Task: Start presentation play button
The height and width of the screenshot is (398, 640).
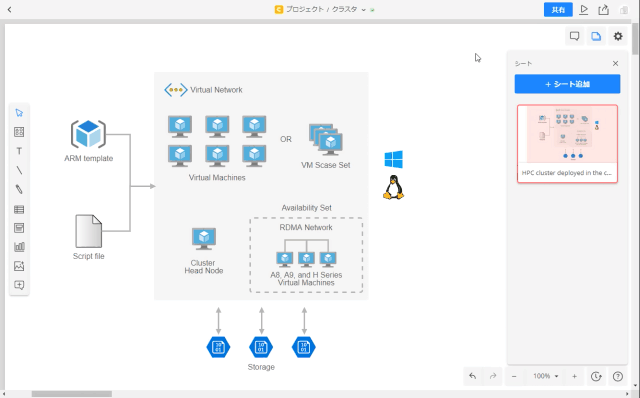Action: (x=584, y=9)
